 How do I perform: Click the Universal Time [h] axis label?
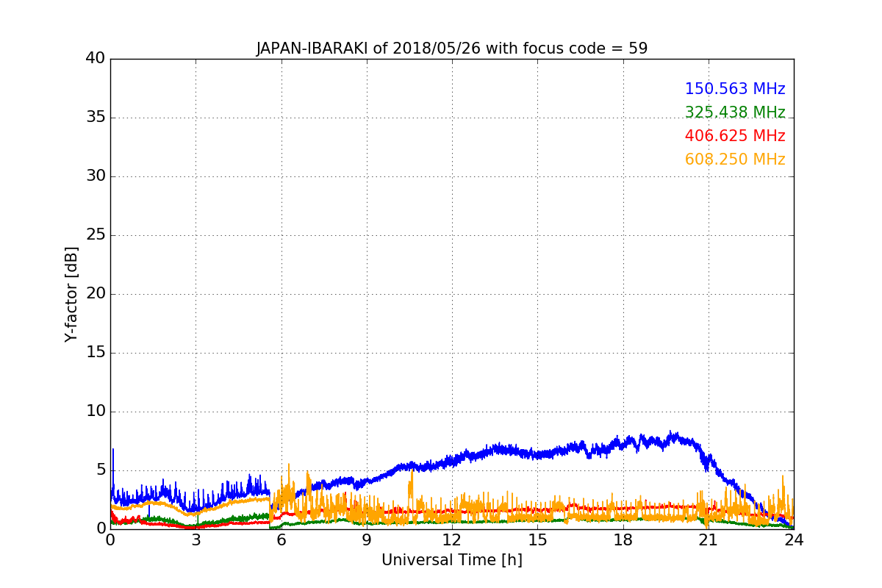(452, 560)
